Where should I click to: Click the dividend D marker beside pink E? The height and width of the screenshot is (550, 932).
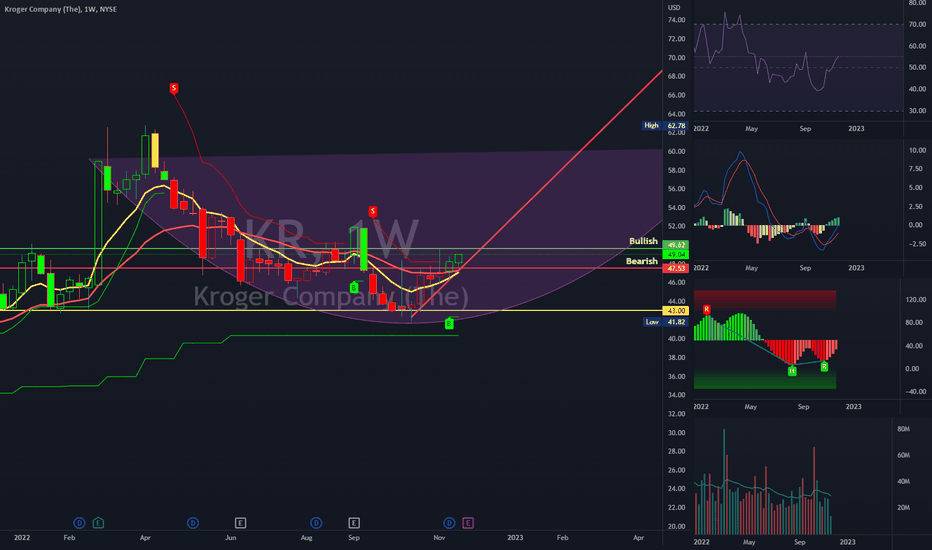(449, 523)
